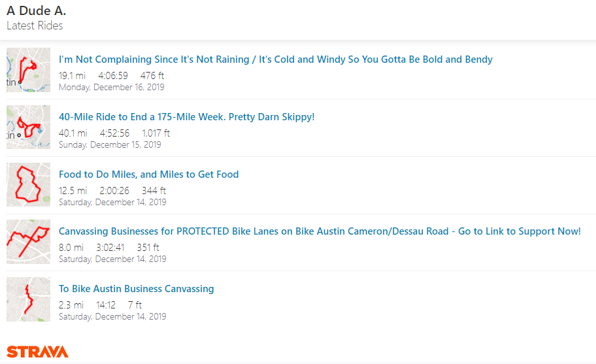This screenshot has height=364, width=596.
Task: Click the 19.1 mi distance stat
Action: pyautogui.click(x=72, y=76)
